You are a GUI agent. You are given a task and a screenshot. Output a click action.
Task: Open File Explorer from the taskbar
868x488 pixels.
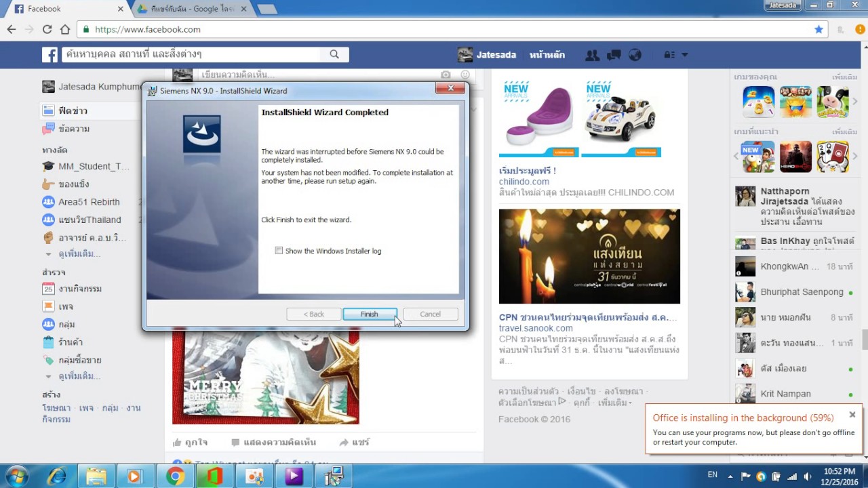tap(96, 476)
